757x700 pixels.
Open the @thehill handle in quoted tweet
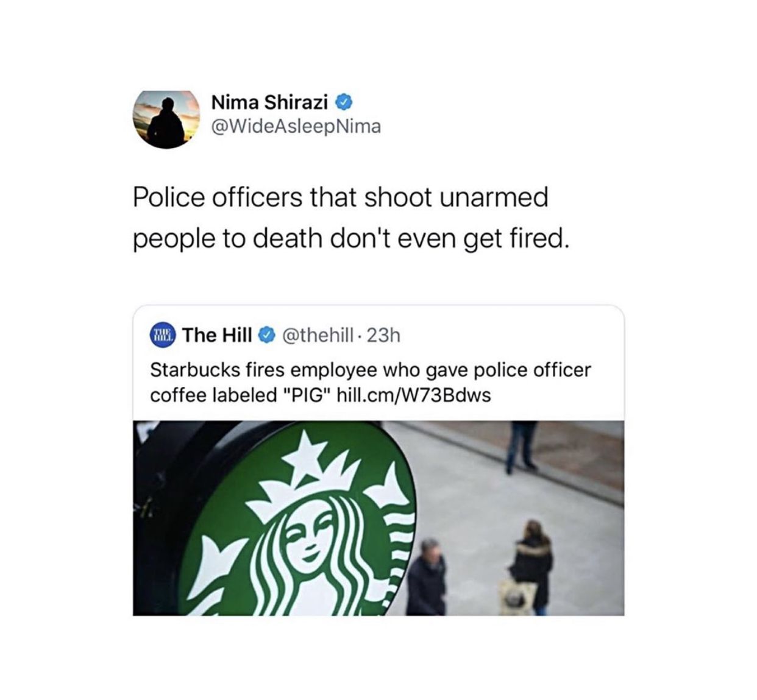[315, 335]
